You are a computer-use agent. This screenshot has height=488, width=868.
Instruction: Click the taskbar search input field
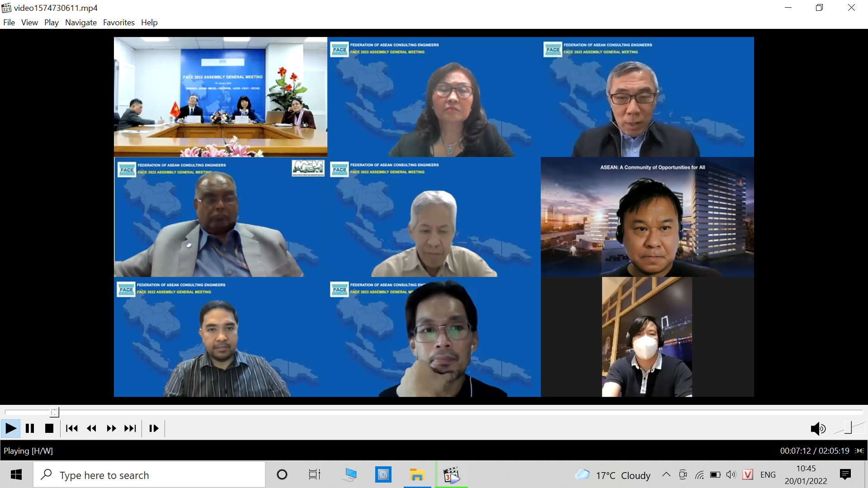click(x=149, y=475)
